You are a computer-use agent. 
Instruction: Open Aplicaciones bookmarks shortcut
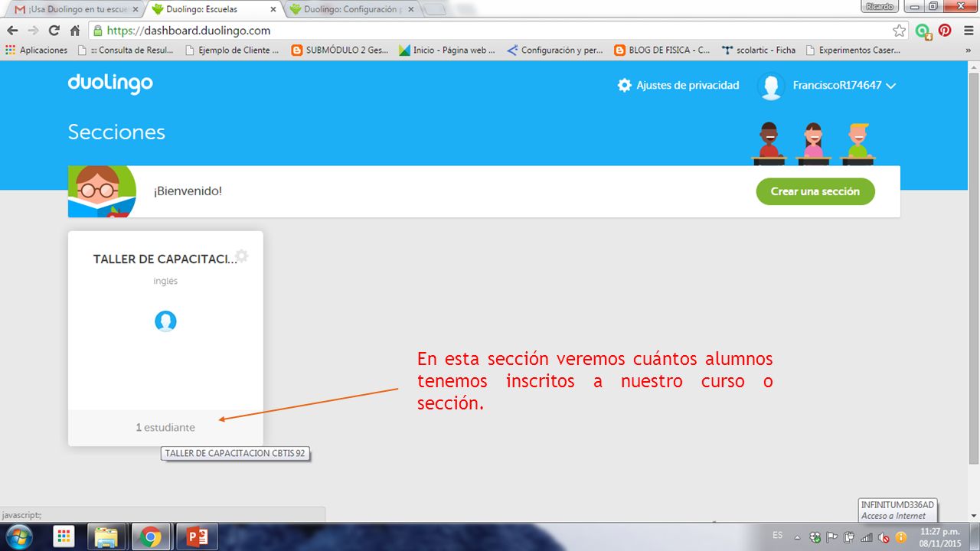point(36,50)
